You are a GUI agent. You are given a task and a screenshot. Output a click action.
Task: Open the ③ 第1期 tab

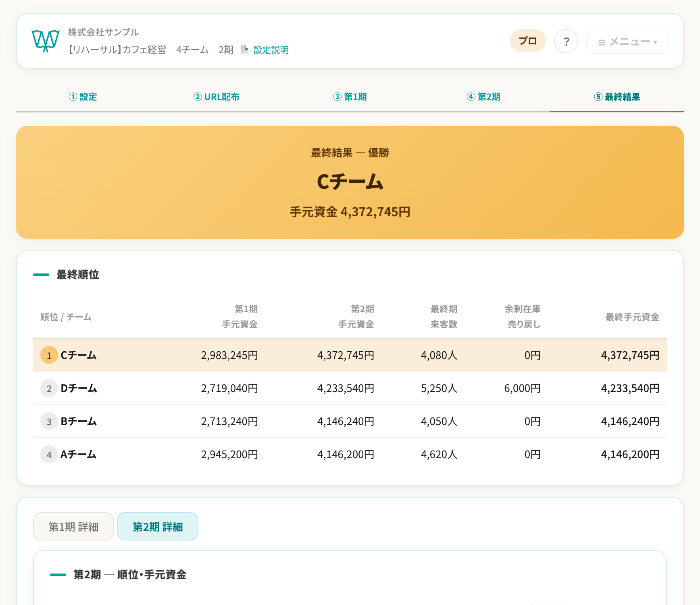click(x=350, y=97)
